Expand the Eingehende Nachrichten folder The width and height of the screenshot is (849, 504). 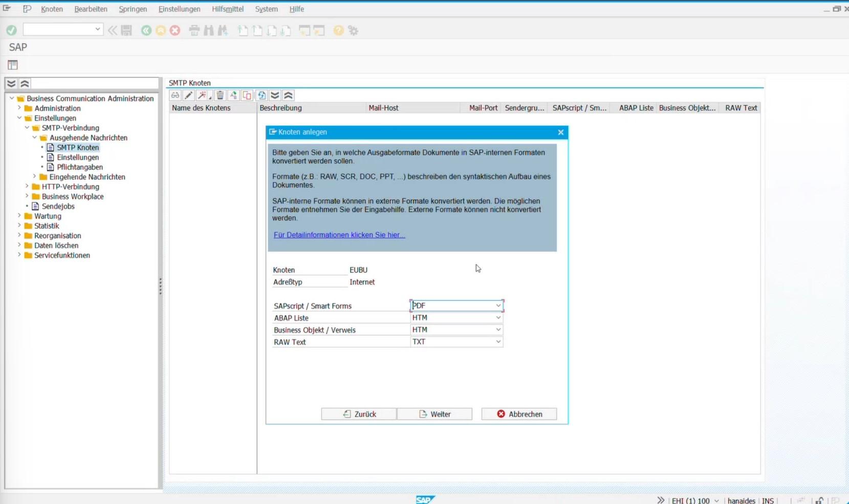pos(35,177)
